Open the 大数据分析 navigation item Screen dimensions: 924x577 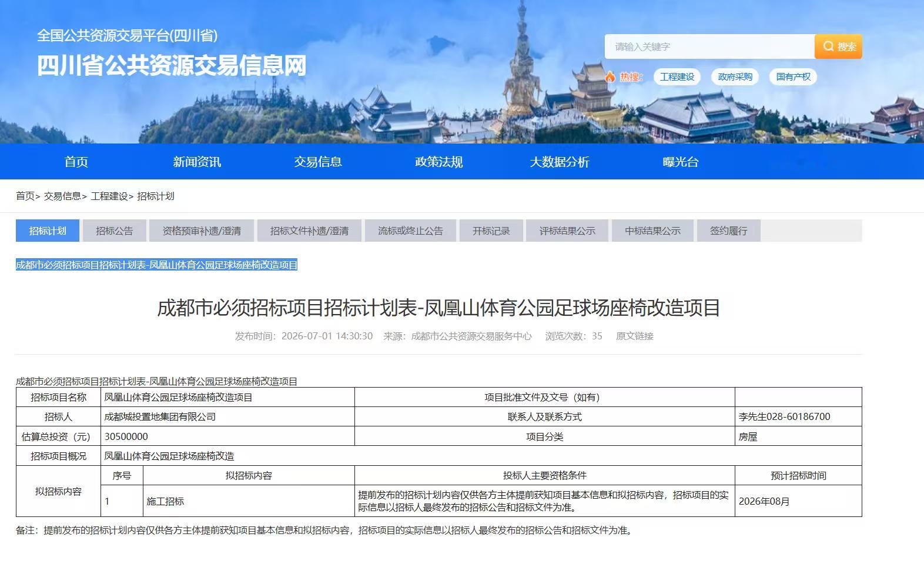click(560, 162)
